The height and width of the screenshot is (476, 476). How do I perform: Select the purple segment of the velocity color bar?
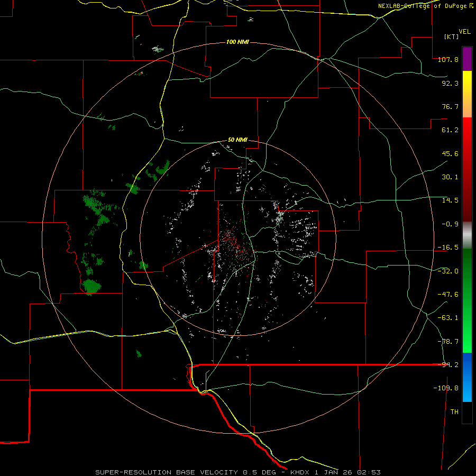(x=467, y=59)
